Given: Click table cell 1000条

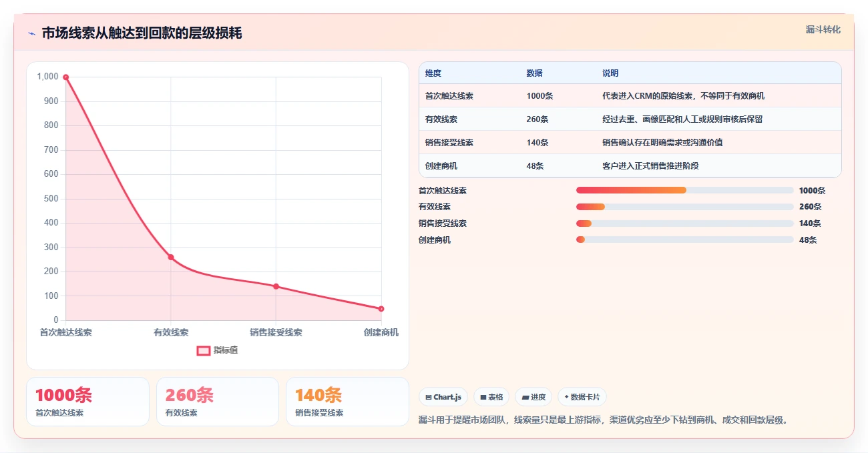Looking at the screenshot, I should [539, 96].
